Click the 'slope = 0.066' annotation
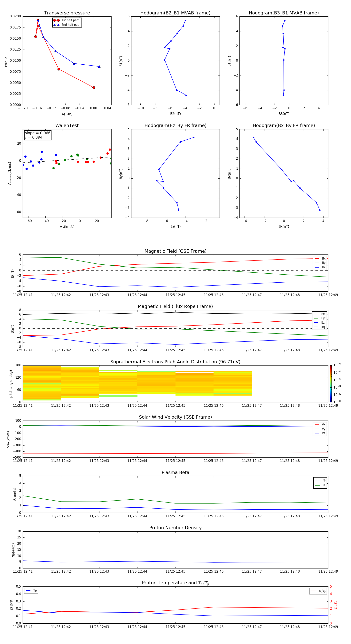The width and height of the screenshot is (351, 644). pyautogui.click(x=38, y=133)
